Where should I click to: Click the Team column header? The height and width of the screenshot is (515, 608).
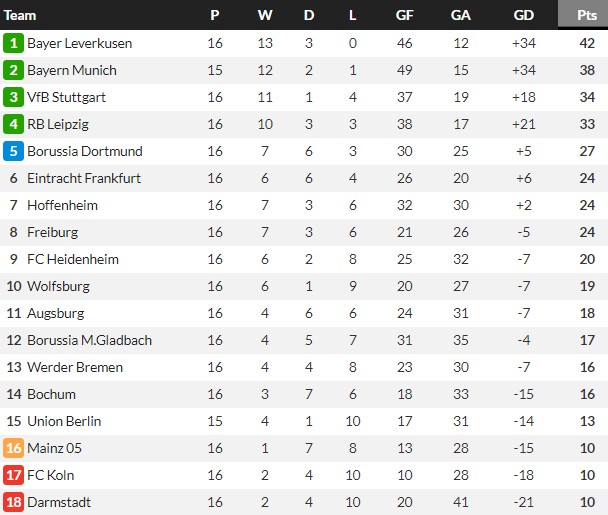tap(21, 15)
